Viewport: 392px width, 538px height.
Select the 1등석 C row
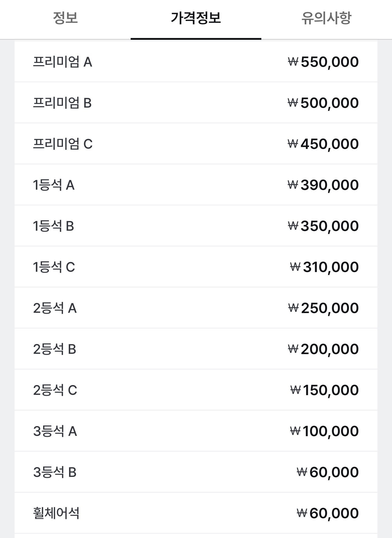(196, 267)
